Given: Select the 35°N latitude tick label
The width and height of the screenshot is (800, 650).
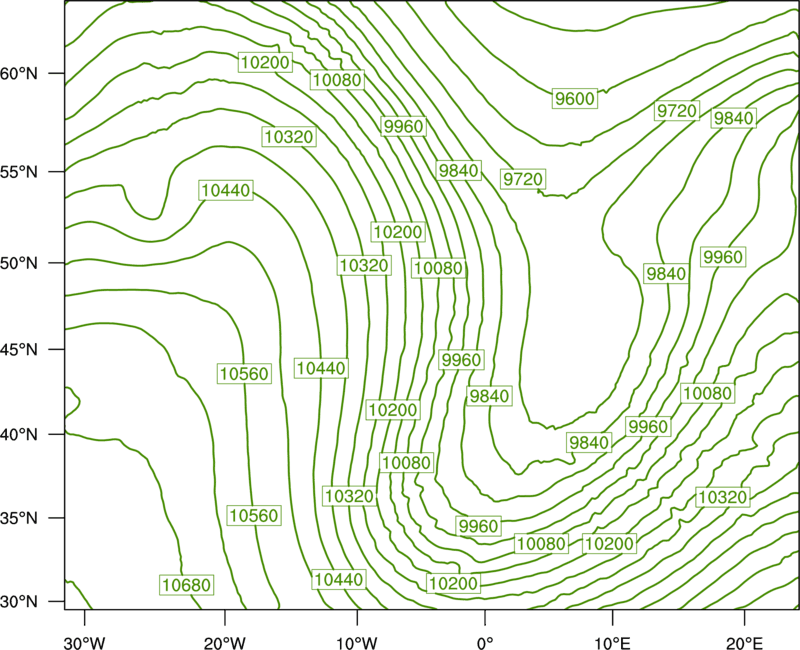Looking at the screenshot, I should pos(19,518).
